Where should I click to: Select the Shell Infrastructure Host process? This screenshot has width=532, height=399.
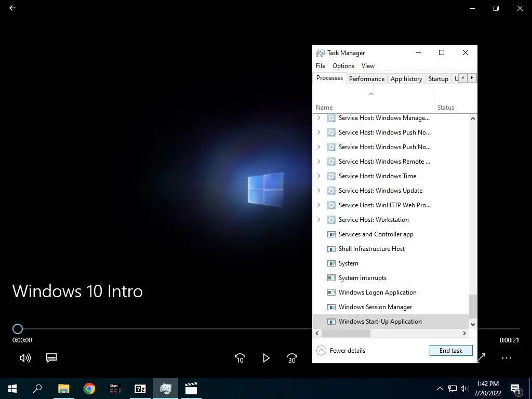point(391,249)
